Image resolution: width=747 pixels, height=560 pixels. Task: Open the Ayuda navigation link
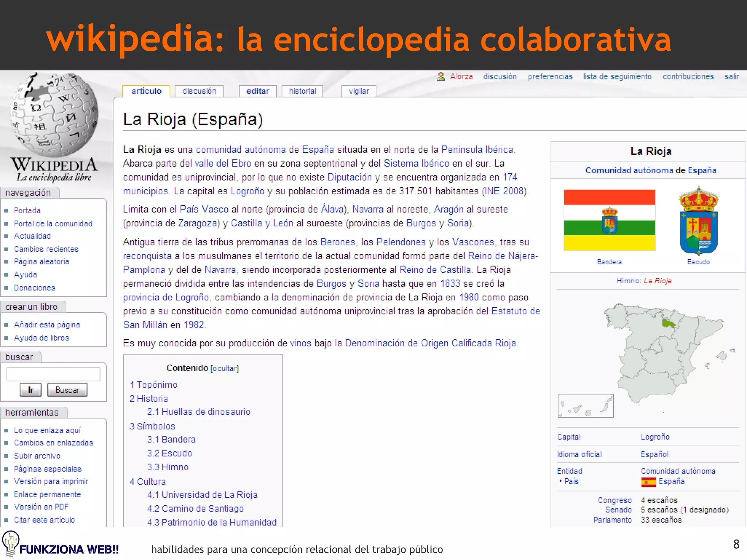click(25, 275)
